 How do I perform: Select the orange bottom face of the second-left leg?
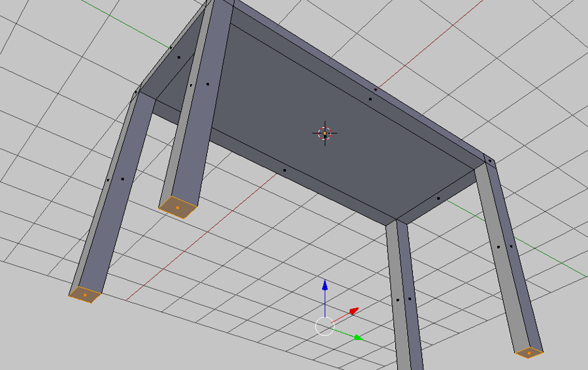point(178,207)
